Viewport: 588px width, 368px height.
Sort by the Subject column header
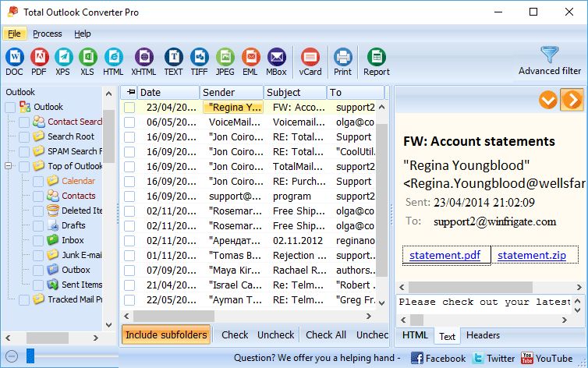tap(295, 92)
